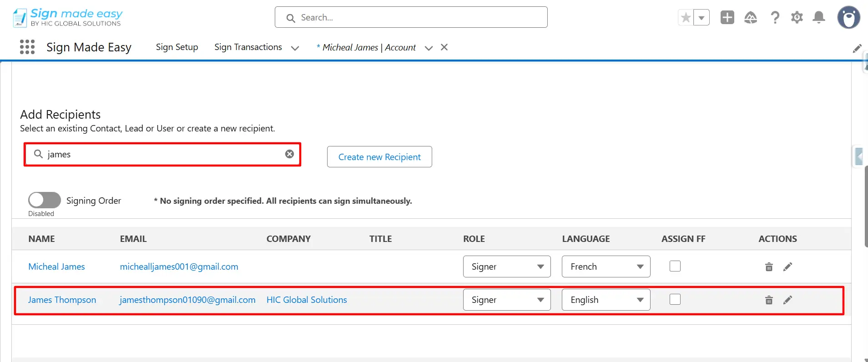
Task: Expand the Sign Transactions menu chevron
Action: tap(295, 48)
